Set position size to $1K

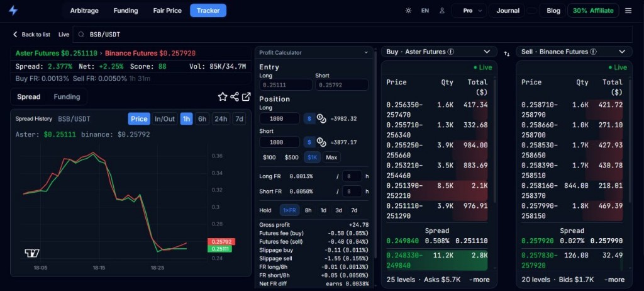point(312,157)
